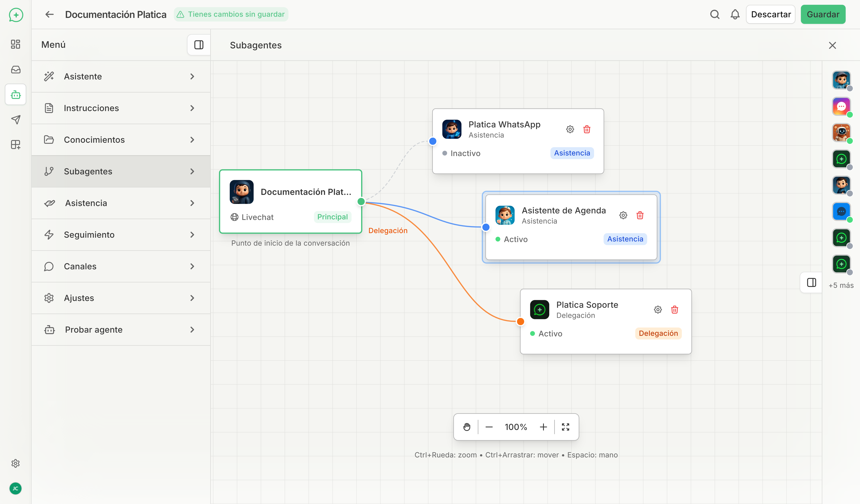Go back with the arrow icon
The image size is (860, 504).
(50, 14)
